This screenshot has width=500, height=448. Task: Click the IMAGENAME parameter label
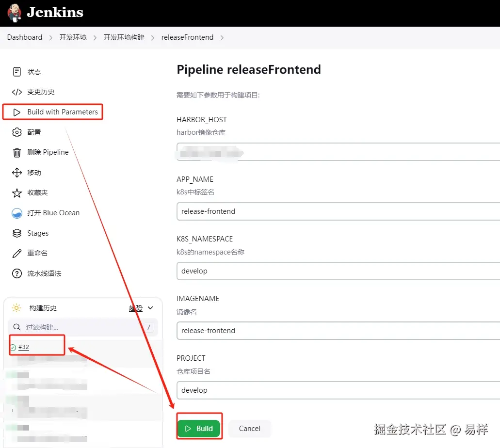(x=198, y=299)
